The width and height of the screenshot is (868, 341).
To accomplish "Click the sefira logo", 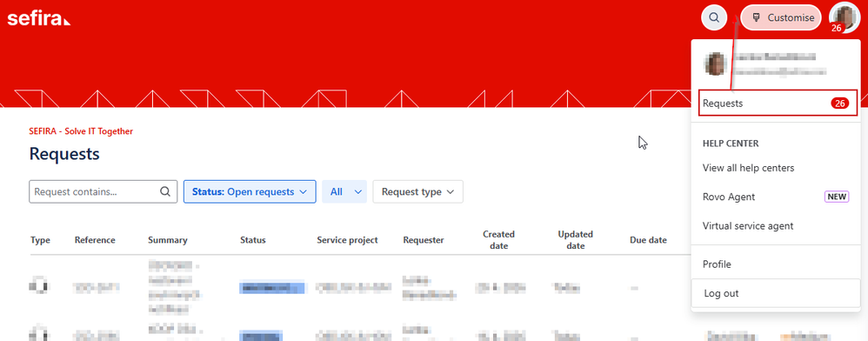I will point(39,18).
